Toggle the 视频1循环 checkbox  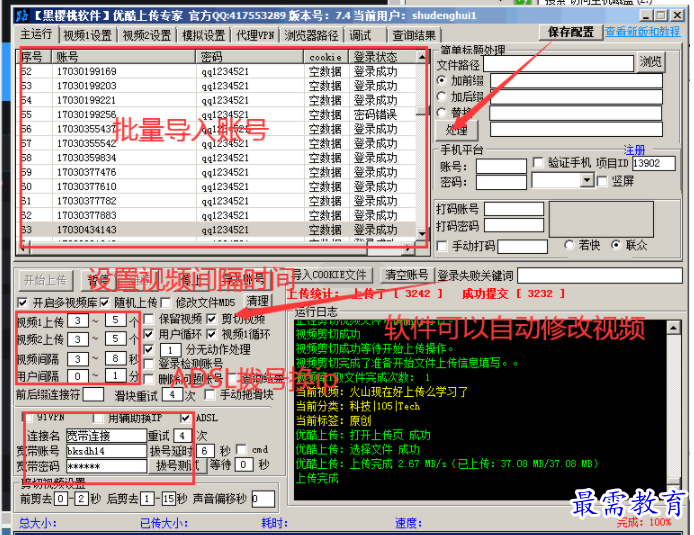212,334
